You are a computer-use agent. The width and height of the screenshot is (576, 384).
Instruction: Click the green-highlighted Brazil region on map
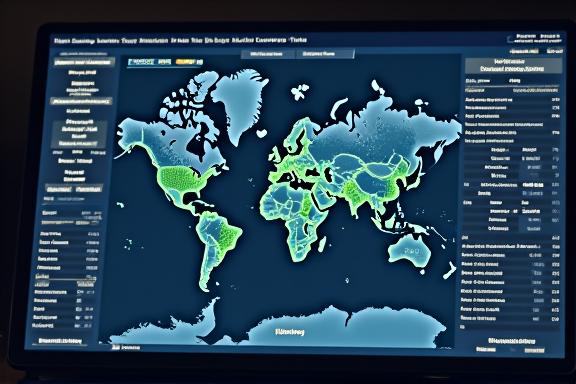click(227, 234)
